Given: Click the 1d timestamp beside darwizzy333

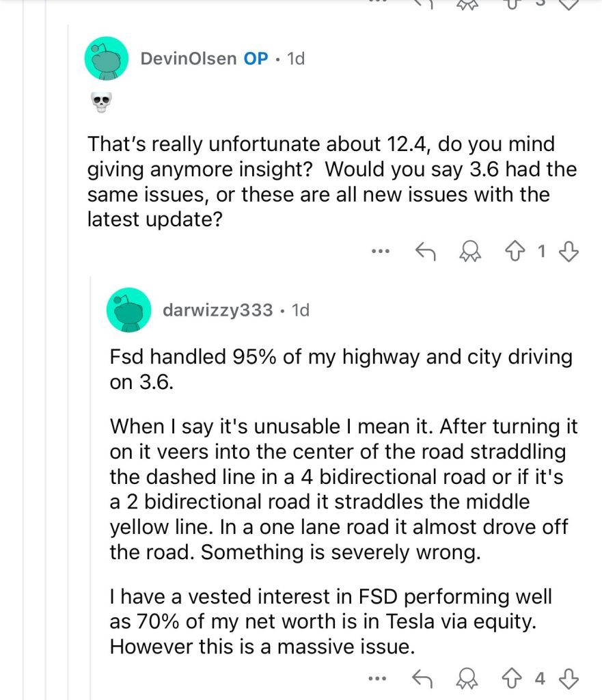Looking at the screenshot, I should [x=301, y=310].
